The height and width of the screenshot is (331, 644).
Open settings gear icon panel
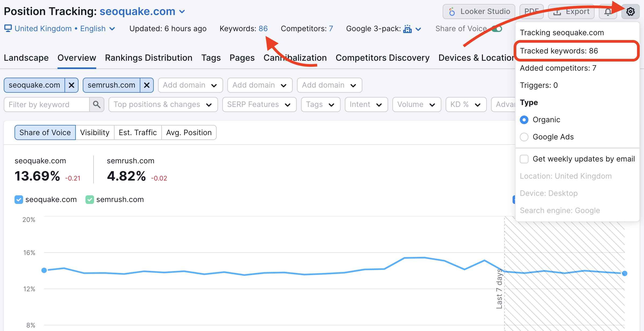coord(632,11)
